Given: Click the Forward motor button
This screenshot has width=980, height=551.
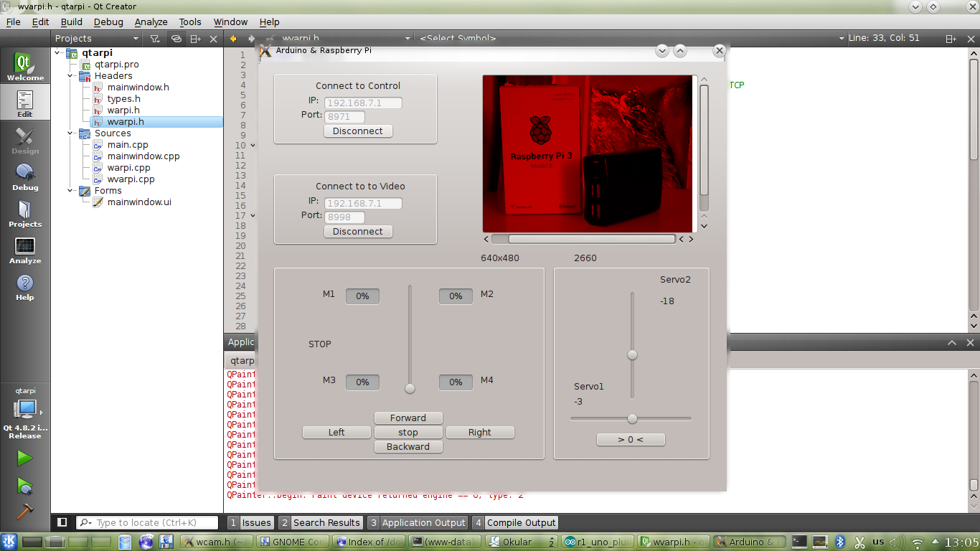Looking at the screenshot, I should click(408, 418).
